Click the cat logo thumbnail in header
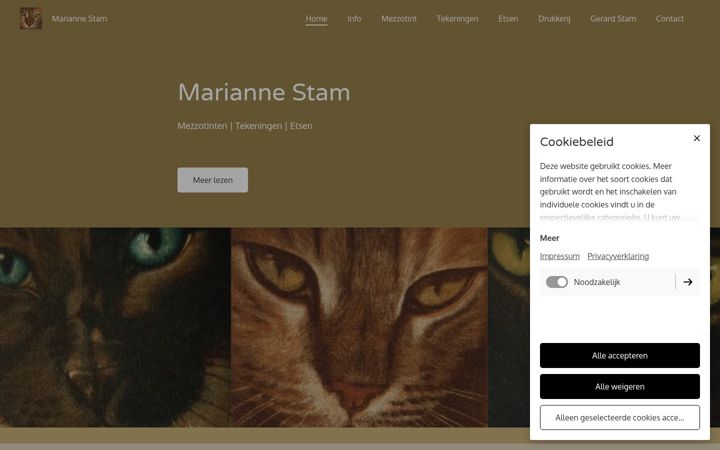This screenshot has height=450, width=720. pyautogui.click(x=31, y=18)
